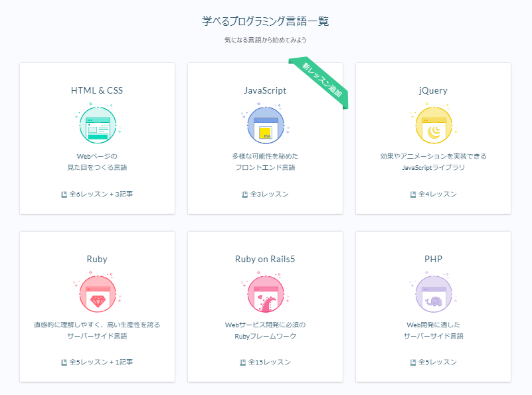Screen dimensions: 532x395
Task: Click the Ruby on Rails5 pink icon
Action: (x=266, y=293)
